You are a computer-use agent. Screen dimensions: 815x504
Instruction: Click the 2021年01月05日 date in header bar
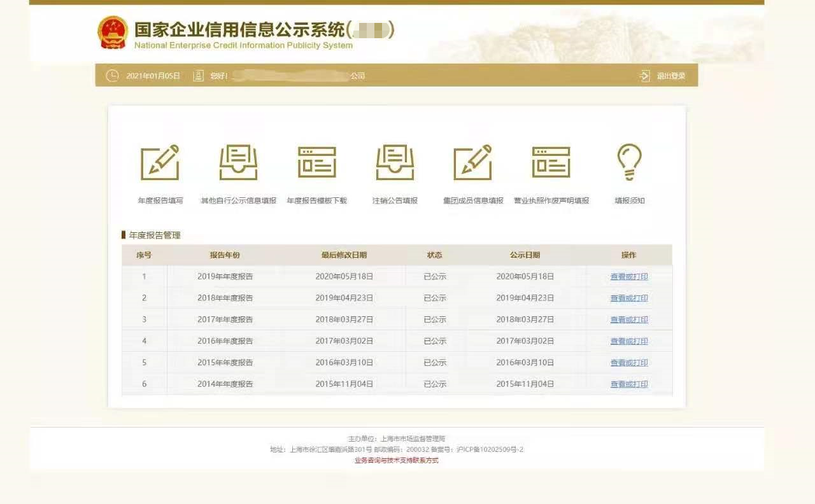(x=153, y=76)
